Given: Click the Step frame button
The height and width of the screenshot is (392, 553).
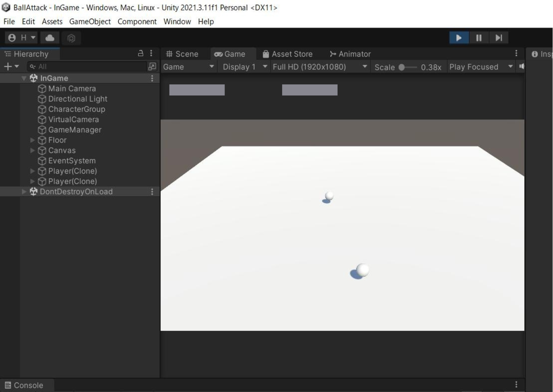Looking at the screenshot, I should point(499,38).
